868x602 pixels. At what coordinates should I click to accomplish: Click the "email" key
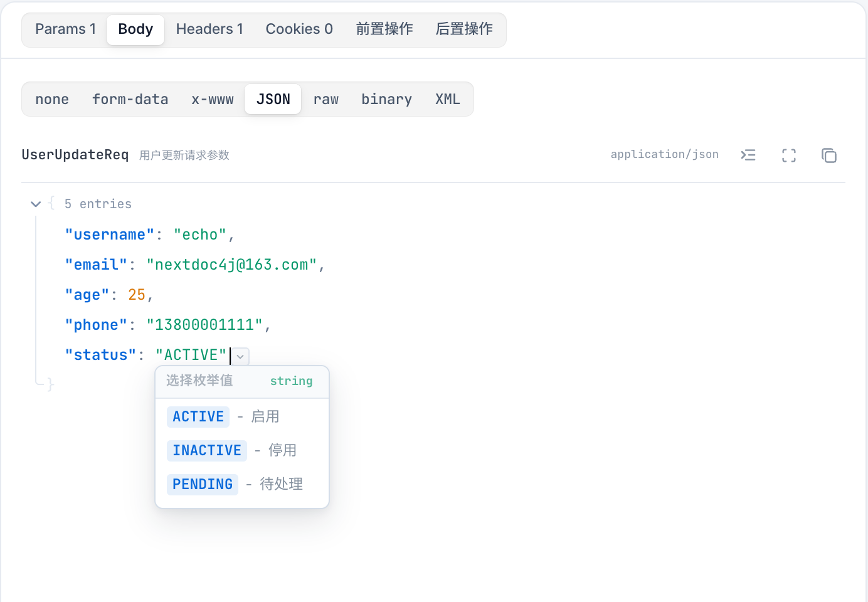96,265
